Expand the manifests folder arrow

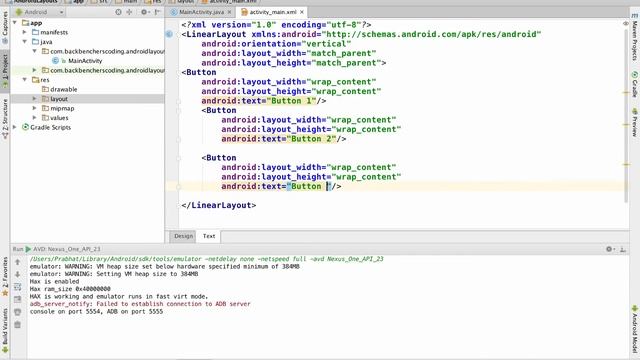click(25, 32)
